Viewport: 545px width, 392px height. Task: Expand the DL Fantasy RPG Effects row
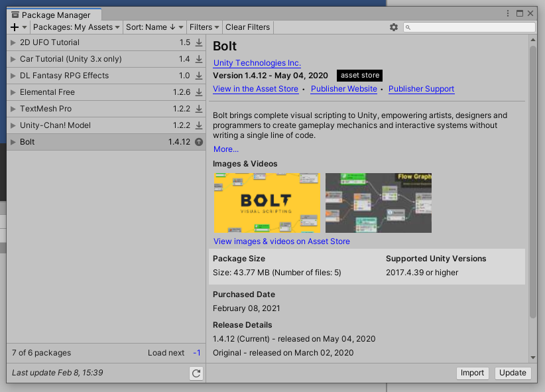click(x=13, y=76)
